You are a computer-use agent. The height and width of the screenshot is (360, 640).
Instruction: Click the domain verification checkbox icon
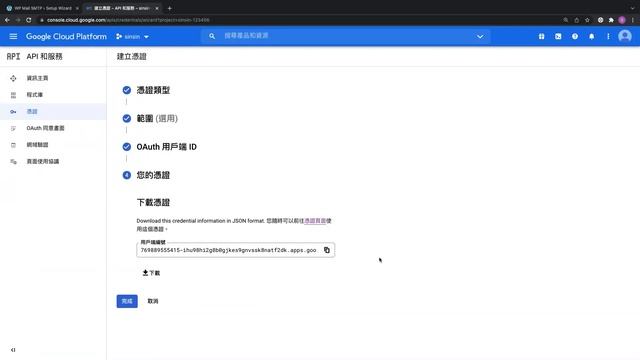click(13, 145)
